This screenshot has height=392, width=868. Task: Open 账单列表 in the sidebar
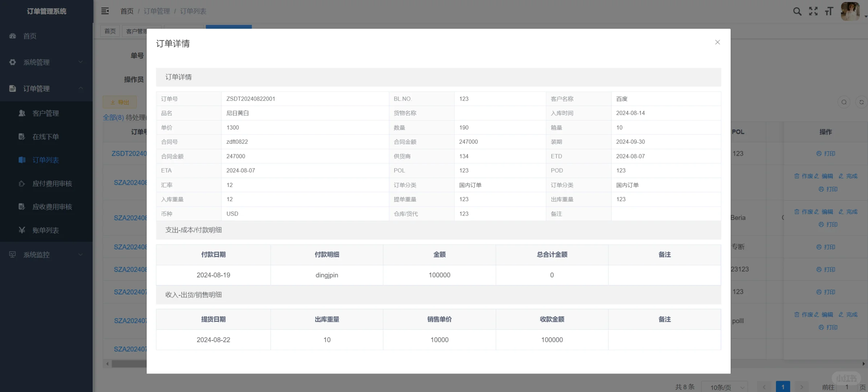(x=45, y=230)
